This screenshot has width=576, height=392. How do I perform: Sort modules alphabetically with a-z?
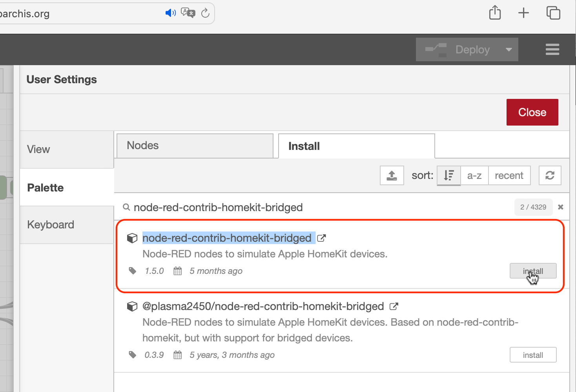(x=474, y=175)
